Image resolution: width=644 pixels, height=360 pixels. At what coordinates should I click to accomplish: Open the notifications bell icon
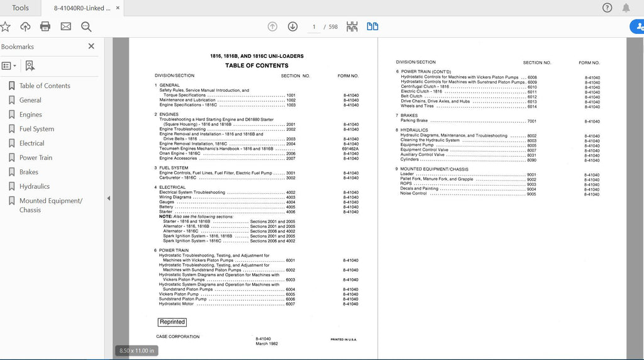tap(626, 8)
